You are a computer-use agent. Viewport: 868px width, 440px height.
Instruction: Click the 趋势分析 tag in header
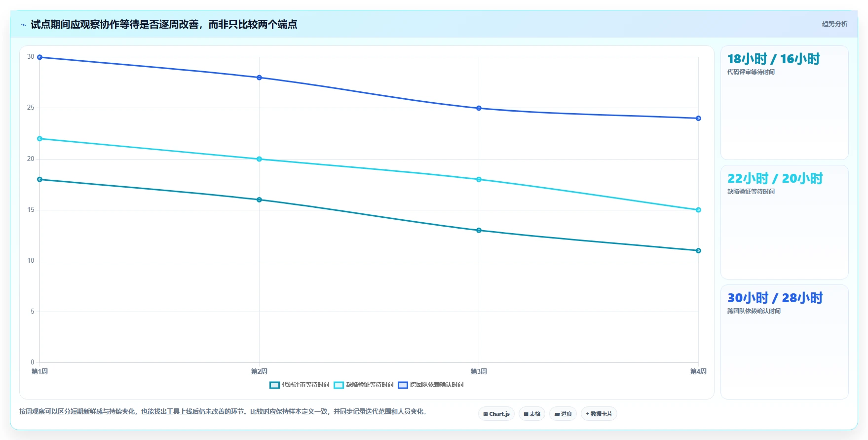[x=834, y=24]
